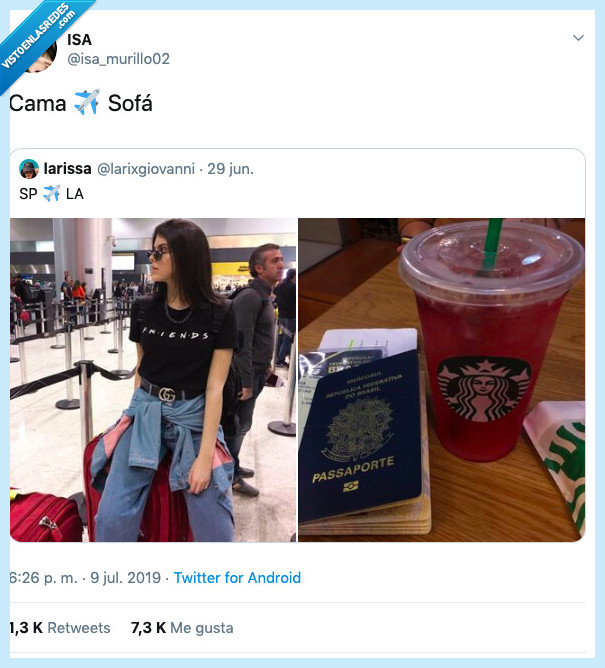The width and height of the screenshot is (605, 668).
Task: View the 1,3 K Retweets list
Action: coord(60,628)
